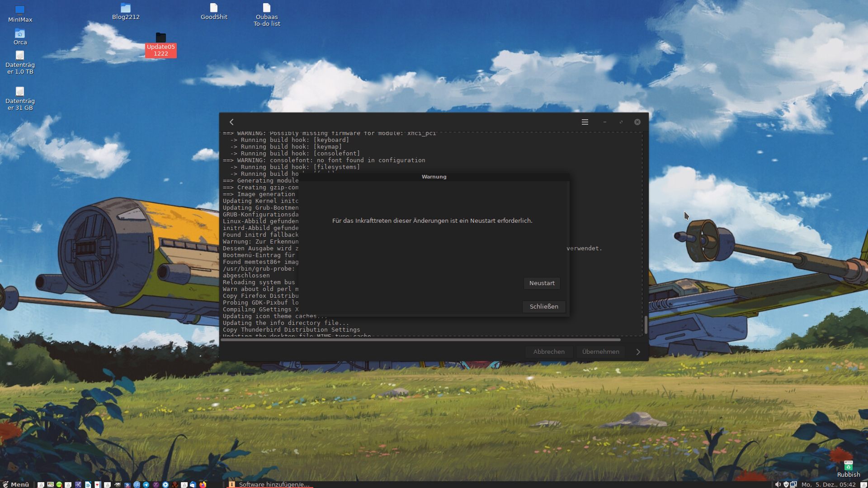Click the horizontal scrollbar below terminal output

tap(420, 340)
